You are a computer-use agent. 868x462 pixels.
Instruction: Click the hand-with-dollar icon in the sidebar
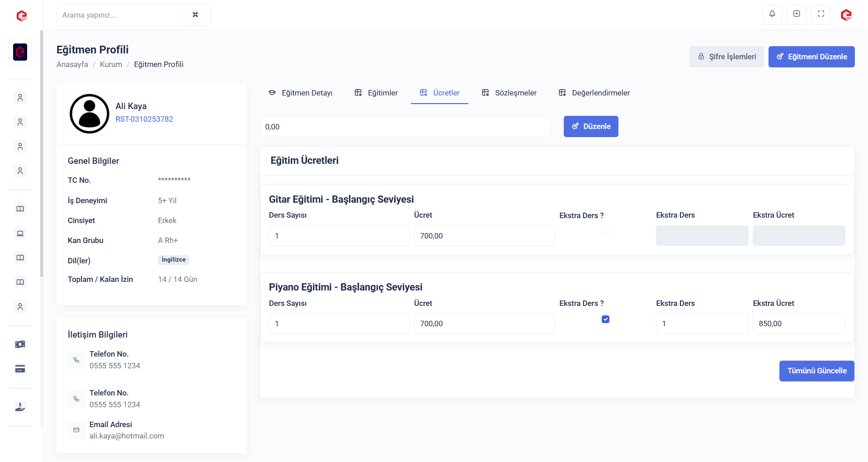tap(20, 407)
